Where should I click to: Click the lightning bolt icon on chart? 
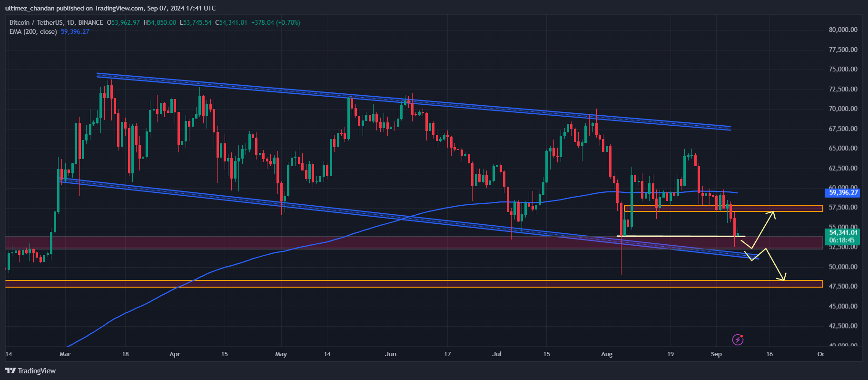(x=738, y=340)
